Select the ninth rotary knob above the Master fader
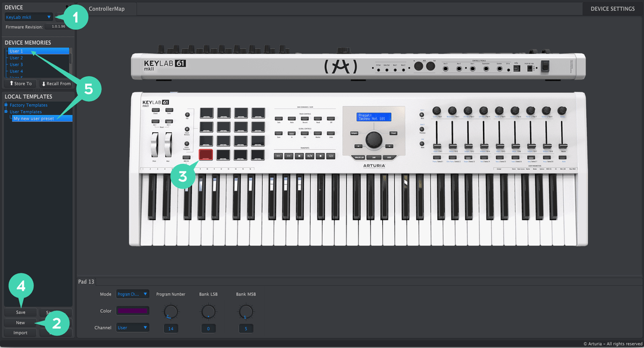Image resolution: width=644 pixels, height=348 pixels. 562,110
